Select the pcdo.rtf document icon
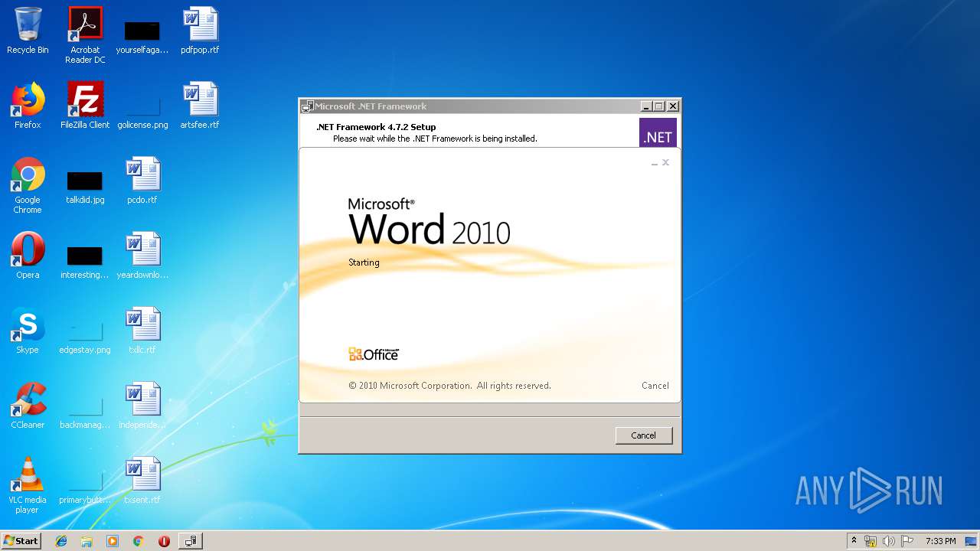Viewport: 980px width, 551px height. tap(142, 181)
